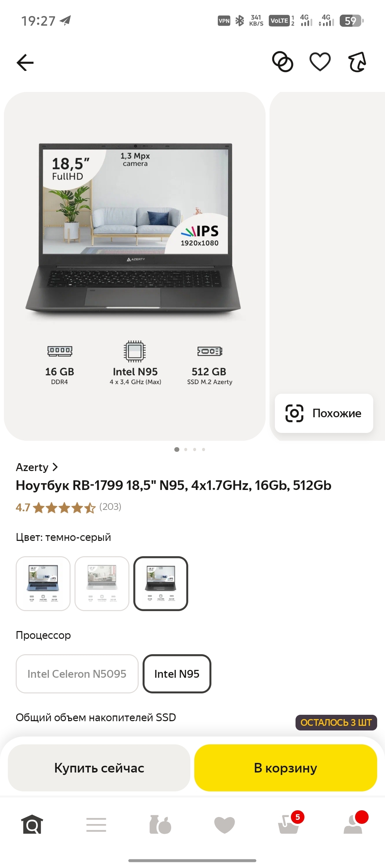385x868 pixels.
Task: Tap the share arrow icon
Action: point(357,62)
